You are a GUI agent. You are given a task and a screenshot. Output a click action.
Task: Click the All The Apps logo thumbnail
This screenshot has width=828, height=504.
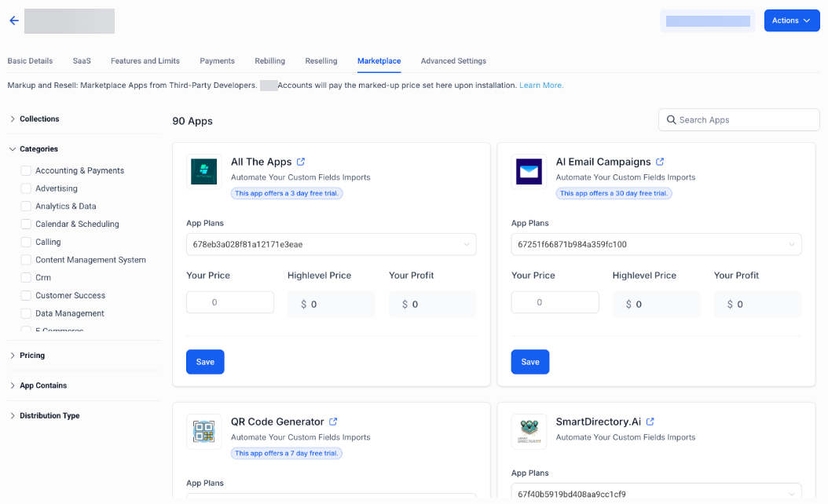[x=203, y=171]
